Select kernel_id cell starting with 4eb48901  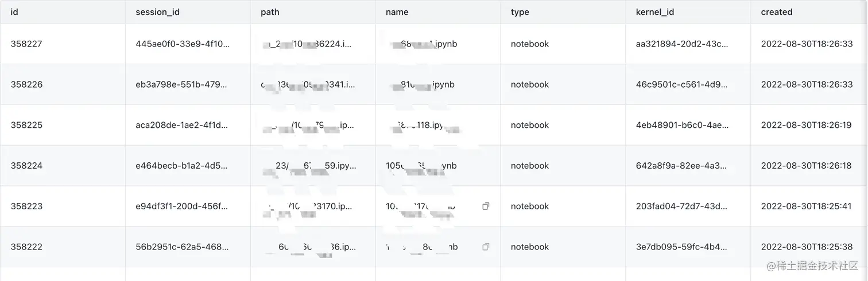tap(682, 125)
